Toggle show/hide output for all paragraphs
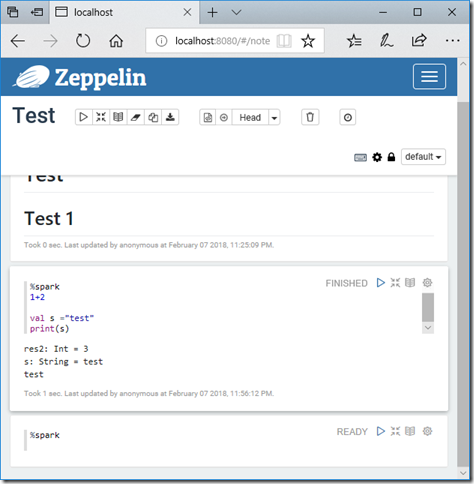Image resolution: width=474 pixels, height=484 pixels. 118,117
